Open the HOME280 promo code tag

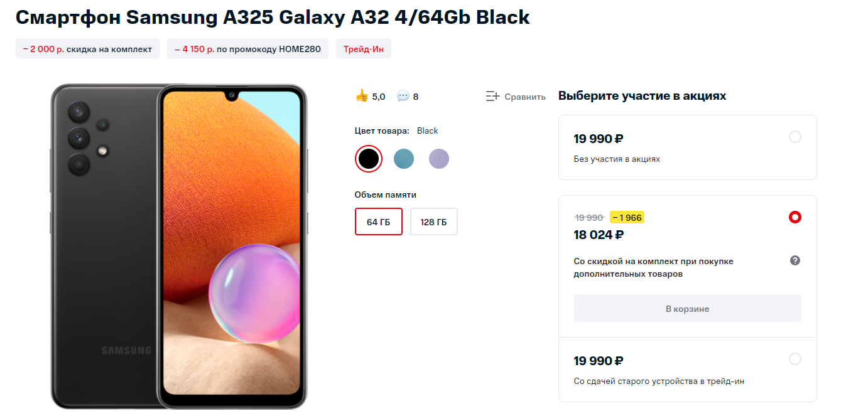point(247,49)
